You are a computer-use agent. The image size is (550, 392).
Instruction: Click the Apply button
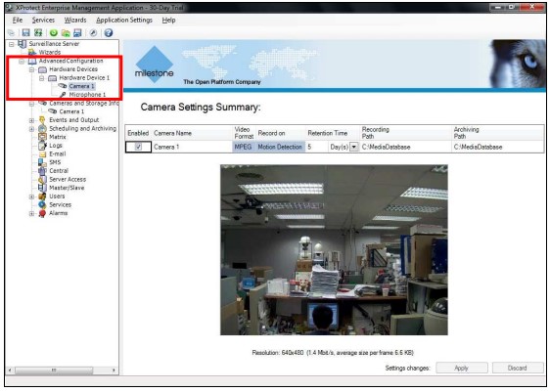tap(462, 368)
